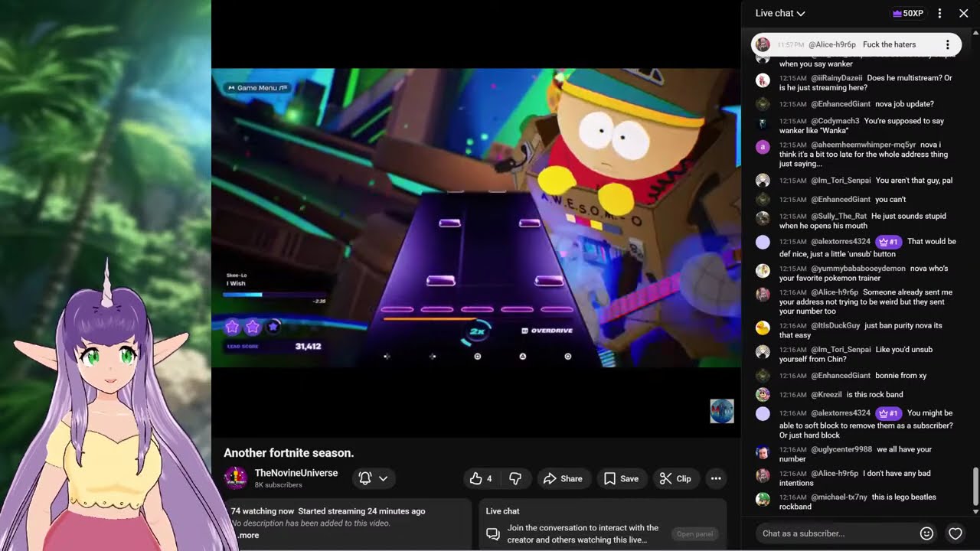Image resolution: width=980 pixels, height=551 pixels.
Task: Open more actions ellipsis under video
Action: (x=716, y=478)
